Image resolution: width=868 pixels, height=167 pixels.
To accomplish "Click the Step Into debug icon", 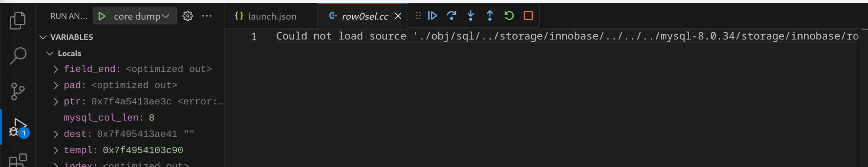I will coord(471,16).
